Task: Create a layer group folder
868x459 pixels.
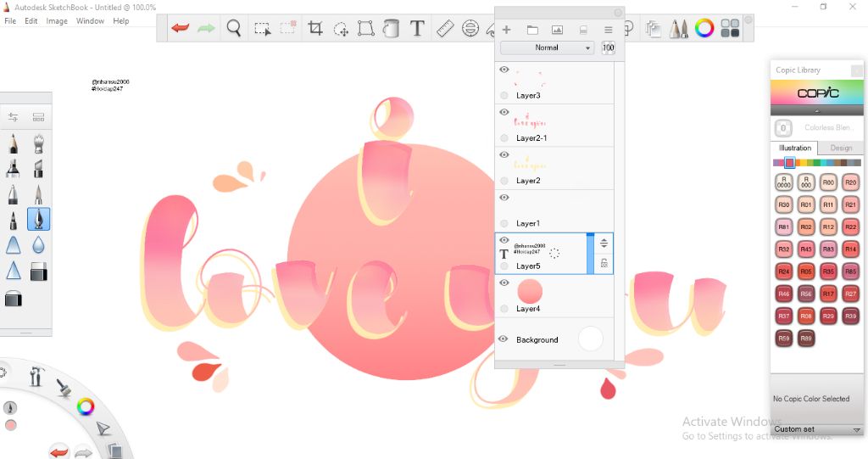Action: (x=532, y=30)
